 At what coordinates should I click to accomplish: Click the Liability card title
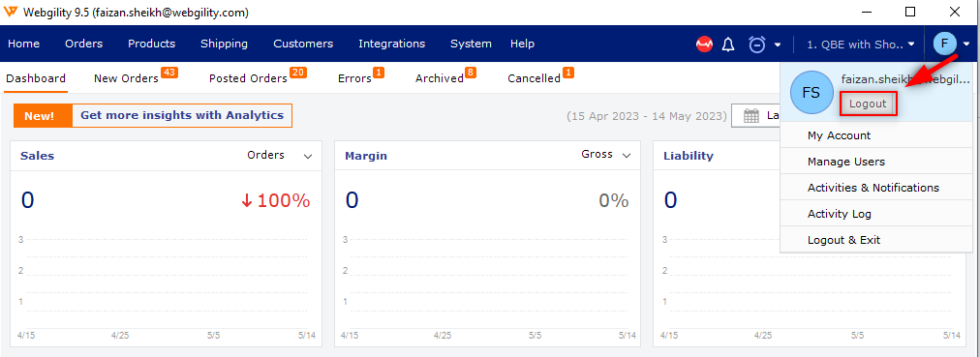[x=689, y=156]
